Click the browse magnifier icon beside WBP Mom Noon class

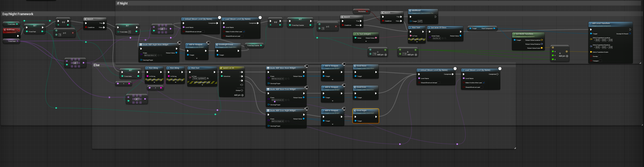click(289, 79)
